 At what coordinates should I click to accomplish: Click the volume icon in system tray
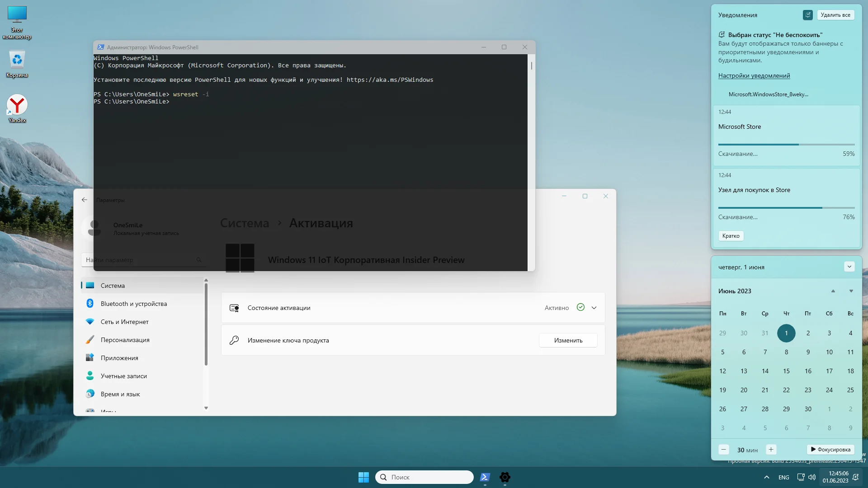(x=812, y=477)
